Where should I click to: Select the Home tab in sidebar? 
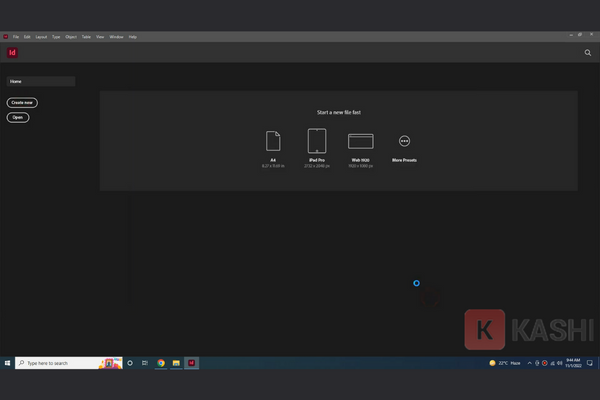click(41, 81)
